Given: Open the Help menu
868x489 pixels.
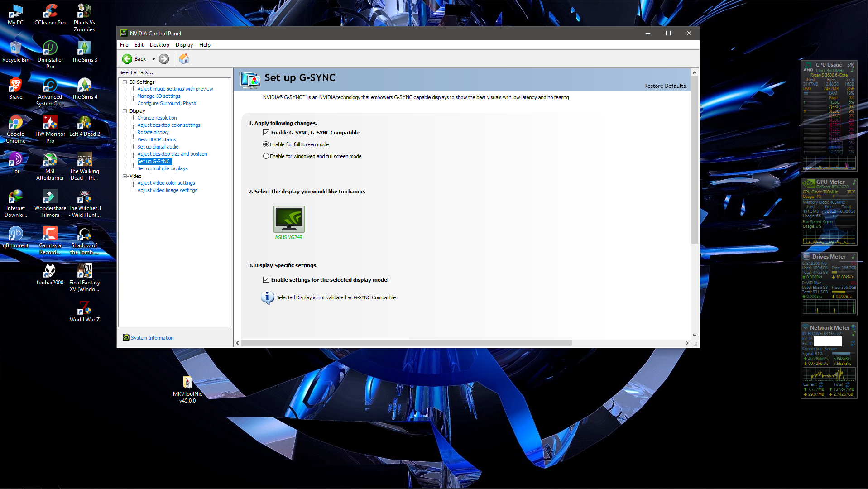Looking at the screenshot, I should [x=205, y=45].
